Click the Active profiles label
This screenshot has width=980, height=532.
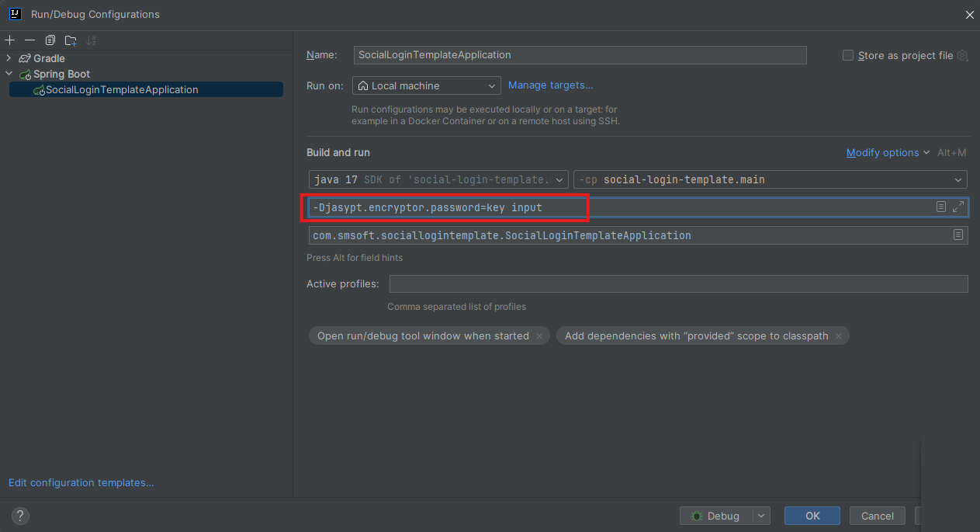[x=343, y=284]
